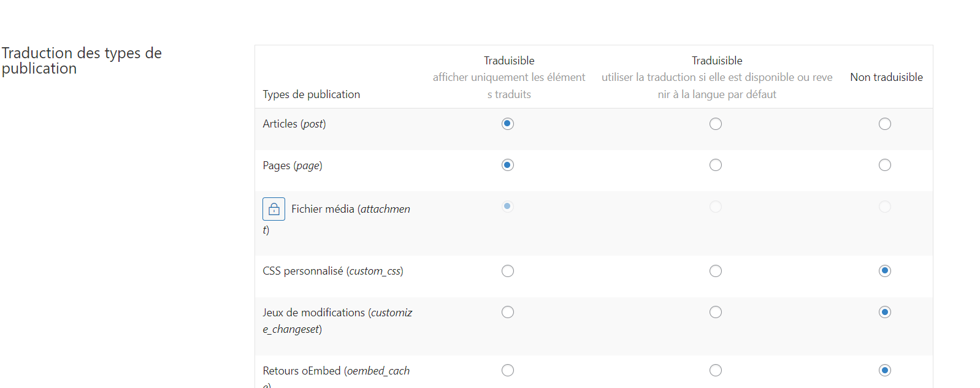Click the Non traduisible column header
The height and width of the screenshot is (388, 980).
tap(886, 77)
